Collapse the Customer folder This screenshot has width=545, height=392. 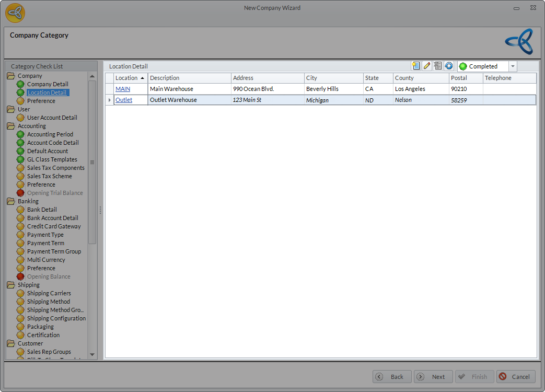(11, 343)
